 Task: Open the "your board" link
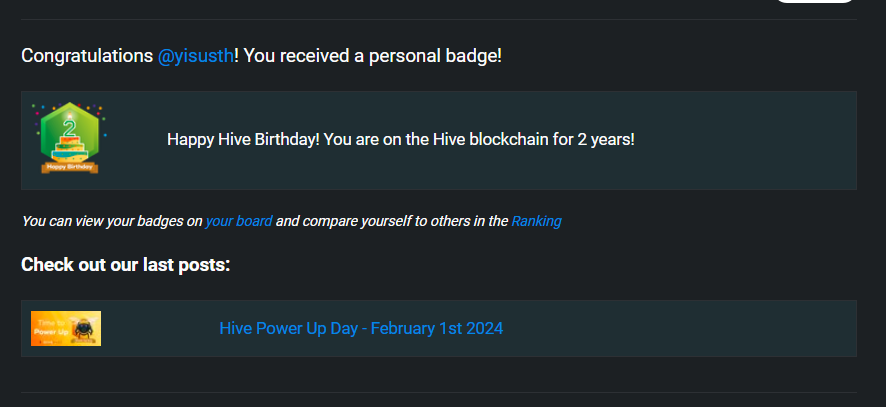click(238, 221)
